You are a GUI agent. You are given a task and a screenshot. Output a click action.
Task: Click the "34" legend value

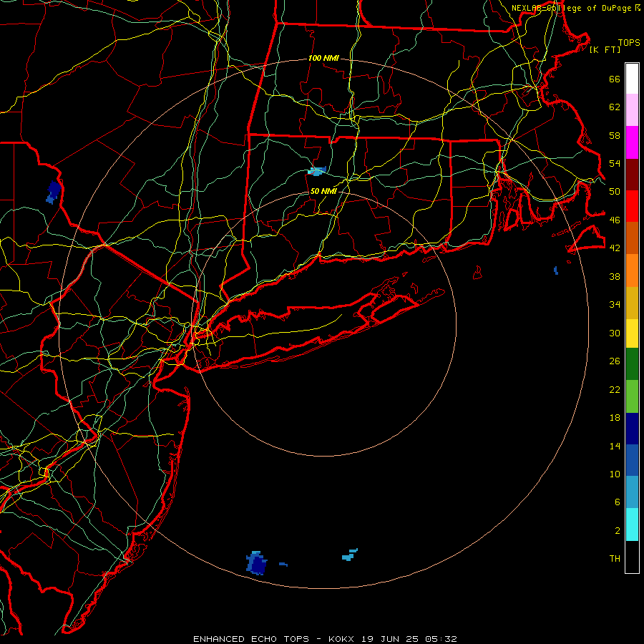click(x=615, y=305)
